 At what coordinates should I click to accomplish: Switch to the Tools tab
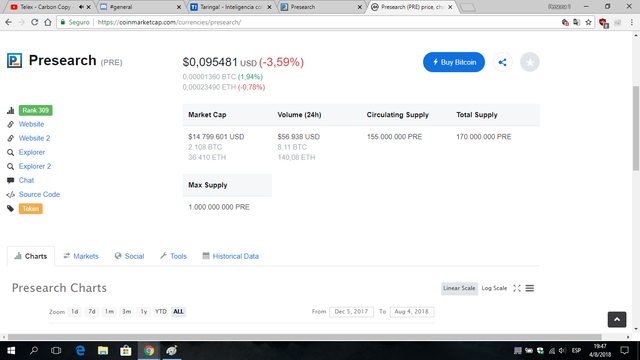pyautogui.click(x=173, y=256)
